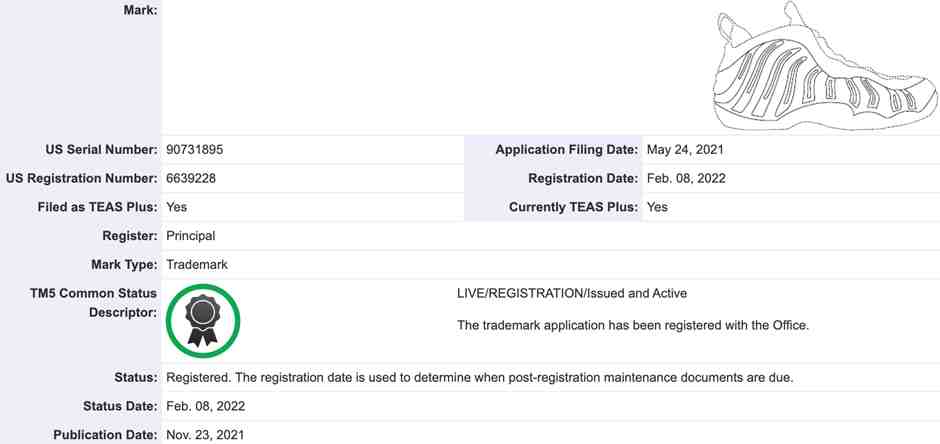Click the Publication Date Nov. 23, 2021
The width and height of the screenshot is (940, 444).
tap(205, 435)
